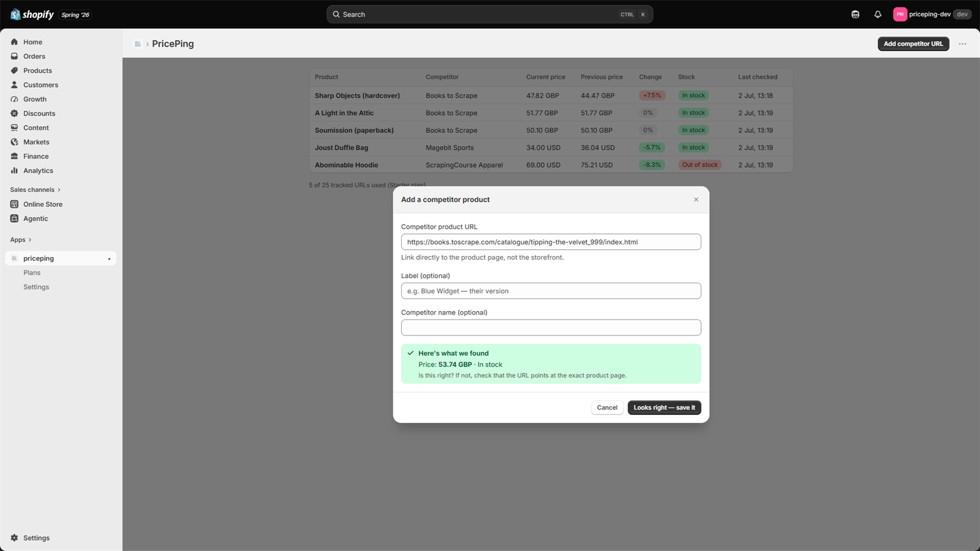This screenshot has height=551, width=980.
Task: Focus the Label (optional) field
Action: coord(551,291)
